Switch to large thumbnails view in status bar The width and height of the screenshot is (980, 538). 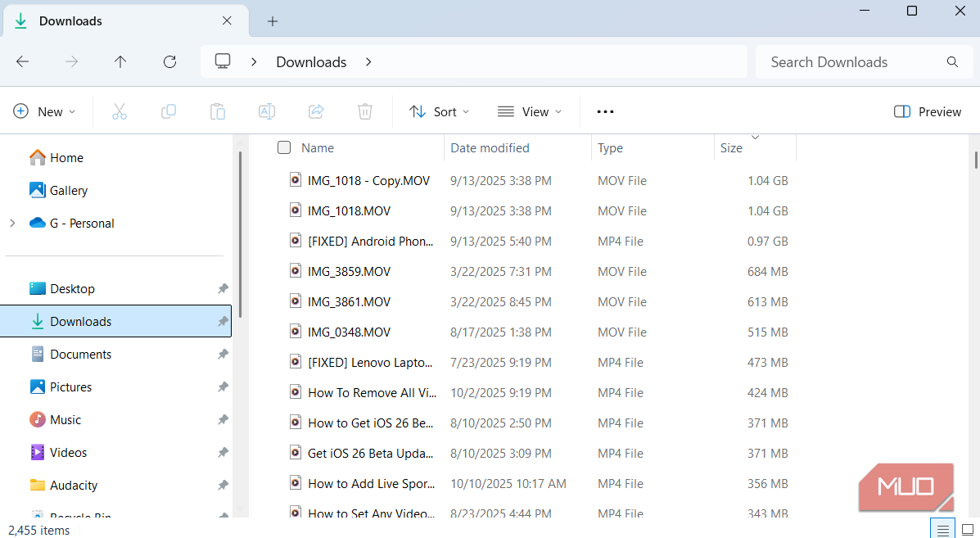968,530
